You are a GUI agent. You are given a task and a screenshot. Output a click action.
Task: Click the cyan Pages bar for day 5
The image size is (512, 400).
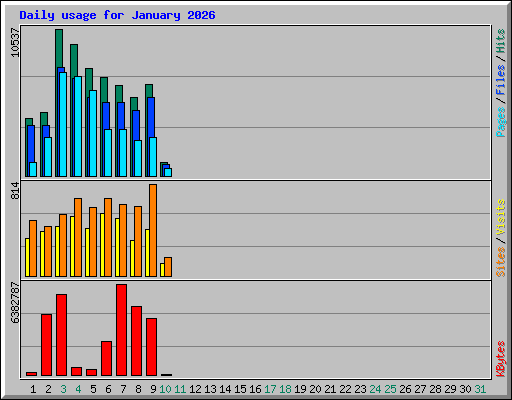(x=93, y=133)
